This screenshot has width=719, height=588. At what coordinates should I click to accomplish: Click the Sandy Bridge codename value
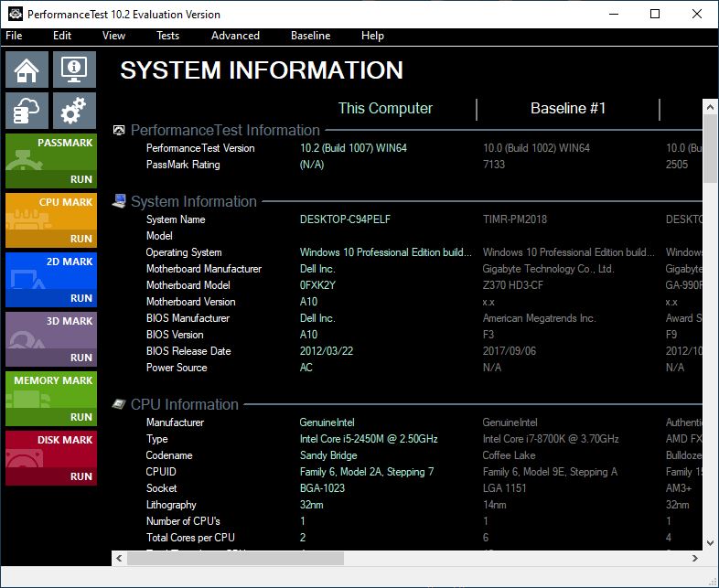tap(328, 455)
